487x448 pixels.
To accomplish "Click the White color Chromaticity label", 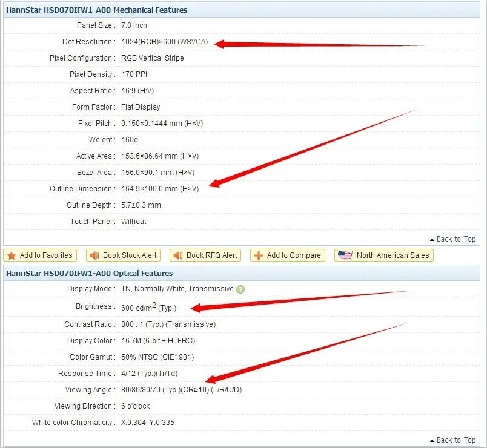I will tap(74, 423).
